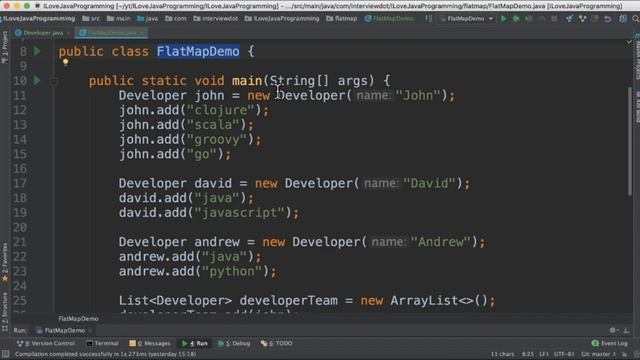The image size is (640, 360).
Task: Open the FlatMapDemo run configuration dropdown
Action: pyautogui.click(x=467, y=19)
